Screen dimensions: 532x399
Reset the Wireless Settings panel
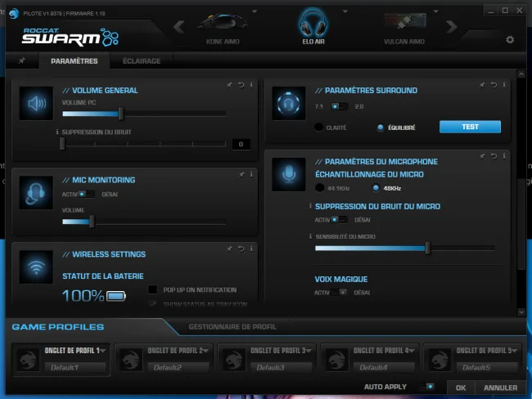click(241, 249)
